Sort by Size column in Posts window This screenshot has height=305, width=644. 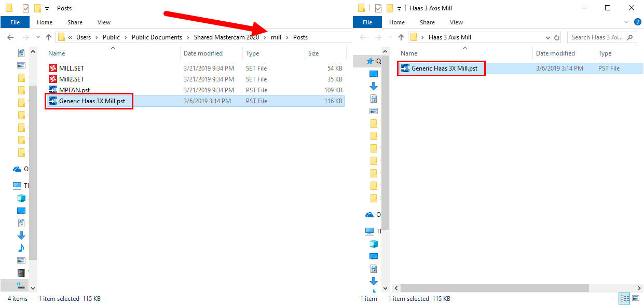click(325, 53)
